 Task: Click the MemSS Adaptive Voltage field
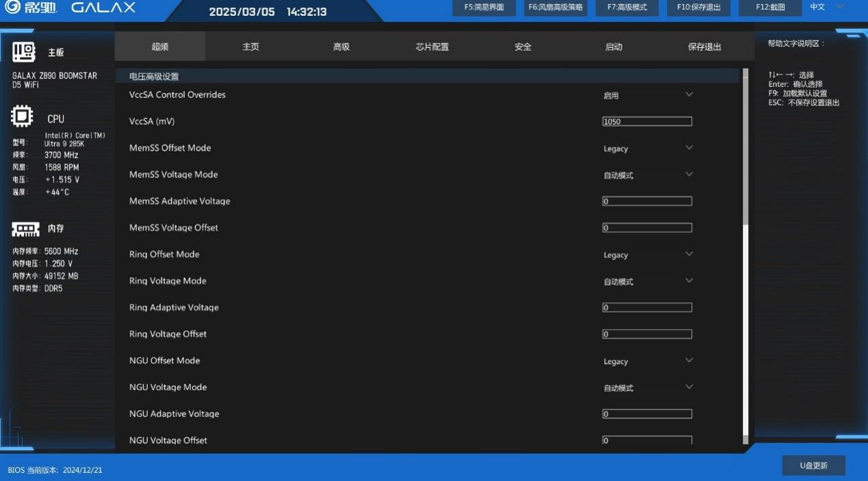click(647, 201)
